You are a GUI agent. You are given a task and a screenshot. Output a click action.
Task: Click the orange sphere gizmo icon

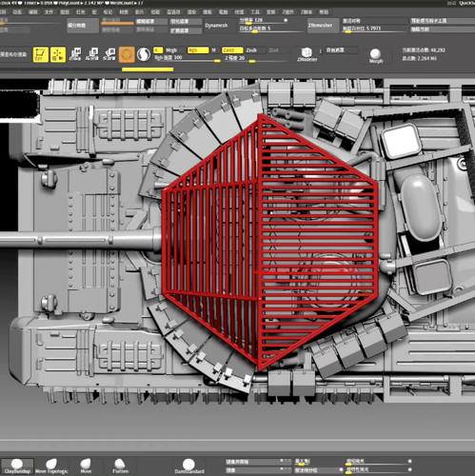pos(127,54)
